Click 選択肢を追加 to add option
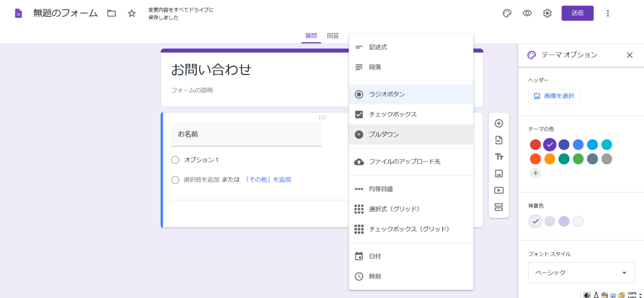 coord(201,180)
